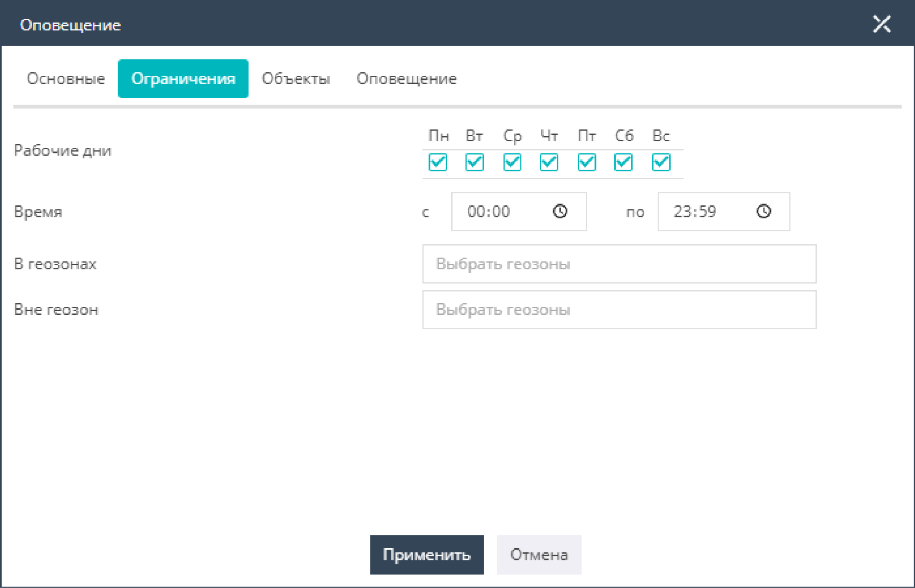Open the Оповещение tab
The image size is (915, 588).
click(407, 79)
